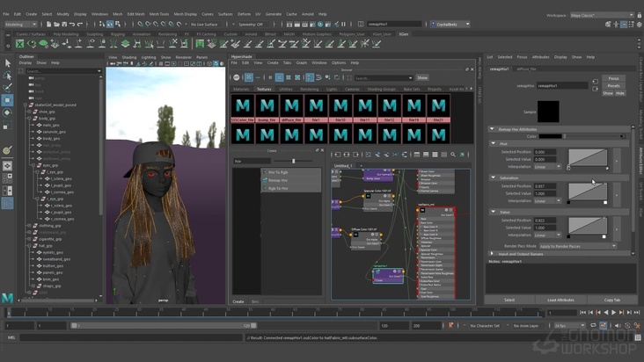Image resolution: width=644 pixels, height=362 pixels.
Task: Click the Hypershade round material toggle icon
Action: point(237,77)
